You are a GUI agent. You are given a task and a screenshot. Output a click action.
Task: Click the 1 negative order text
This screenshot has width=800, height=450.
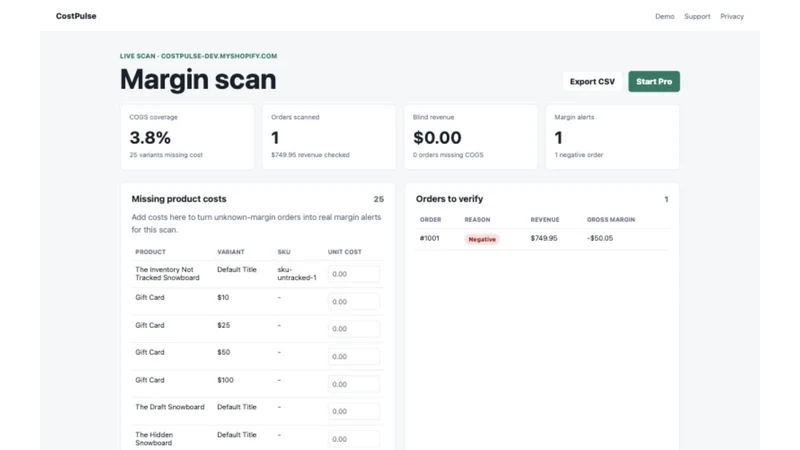[x=579, y=155]
